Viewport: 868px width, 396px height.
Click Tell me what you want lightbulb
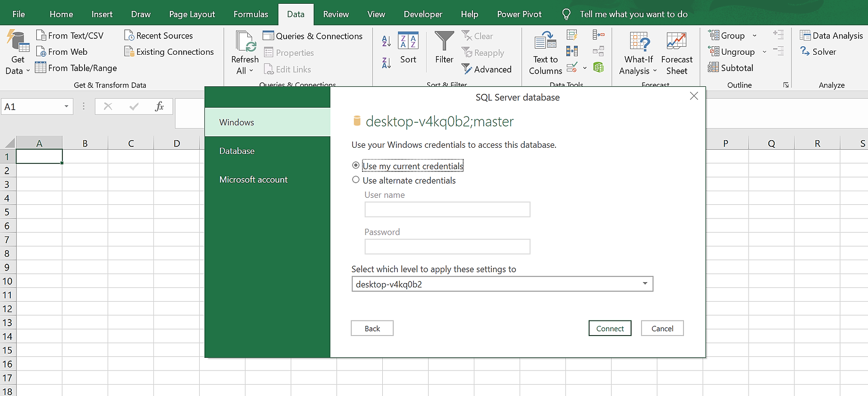[x=566, y=14]
